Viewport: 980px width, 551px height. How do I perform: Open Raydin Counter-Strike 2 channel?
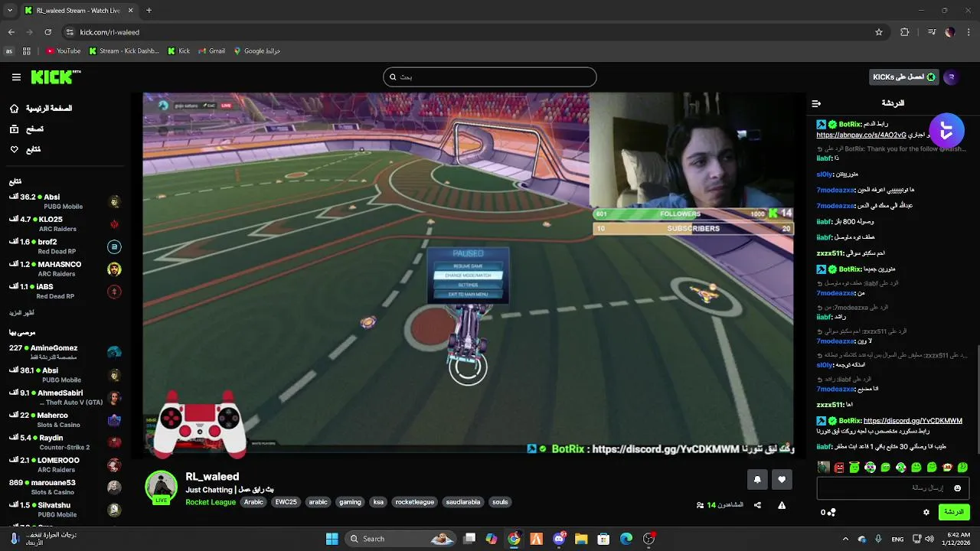coord(64,442)
